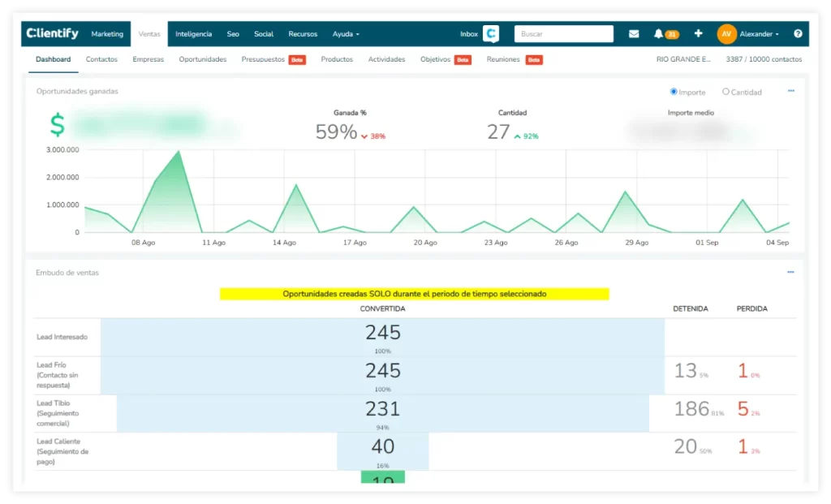Go to the Presupuestos beta tab
The height and width of the screenshot is (504, 831).
[265, 59]
